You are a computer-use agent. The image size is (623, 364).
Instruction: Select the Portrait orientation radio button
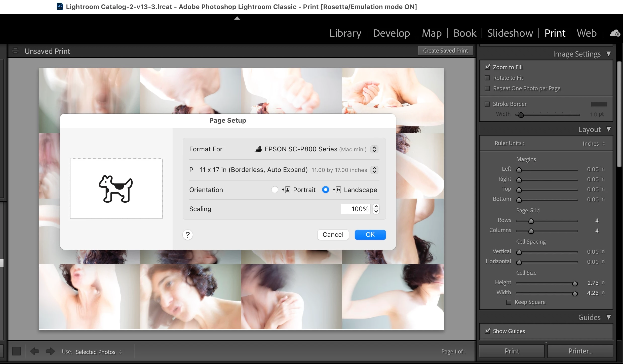[275, 190]
